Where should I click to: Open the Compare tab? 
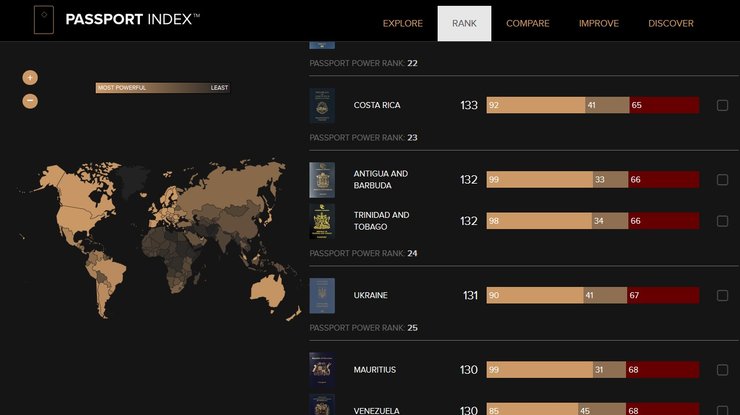click(527, 23)
